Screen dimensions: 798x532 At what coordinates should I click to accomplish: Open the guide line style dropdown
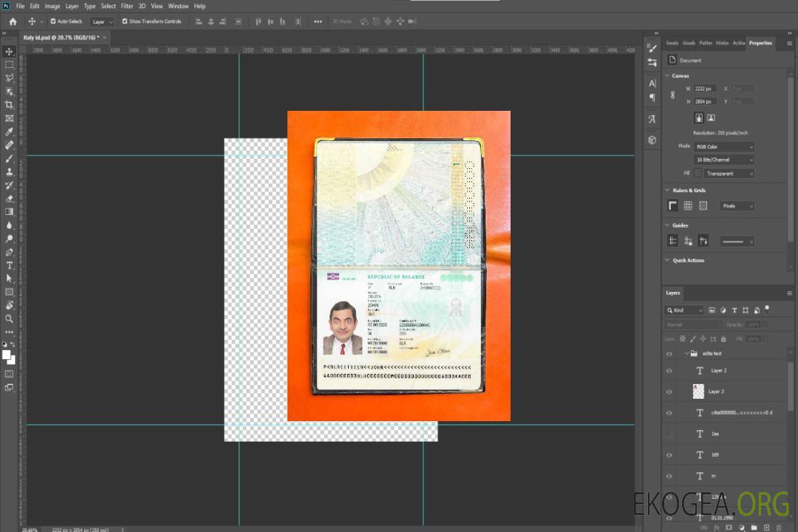pyautogui.click(x=737, y=242)
